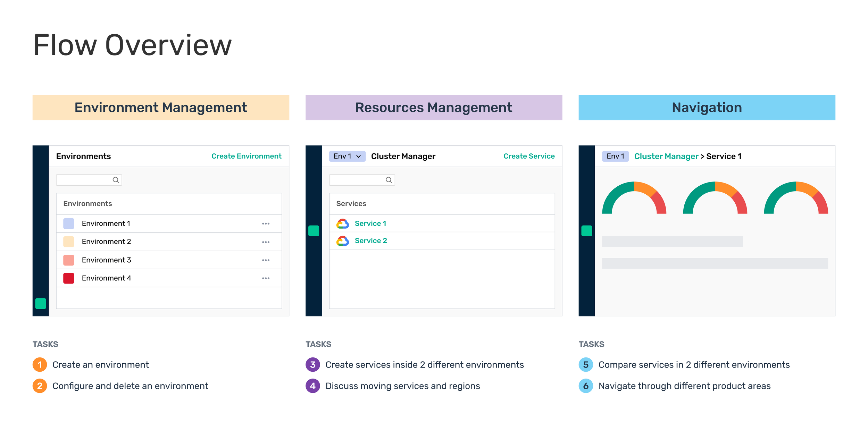Open the Service 1 link
868x440 pixels.
[x=370, y=223]
